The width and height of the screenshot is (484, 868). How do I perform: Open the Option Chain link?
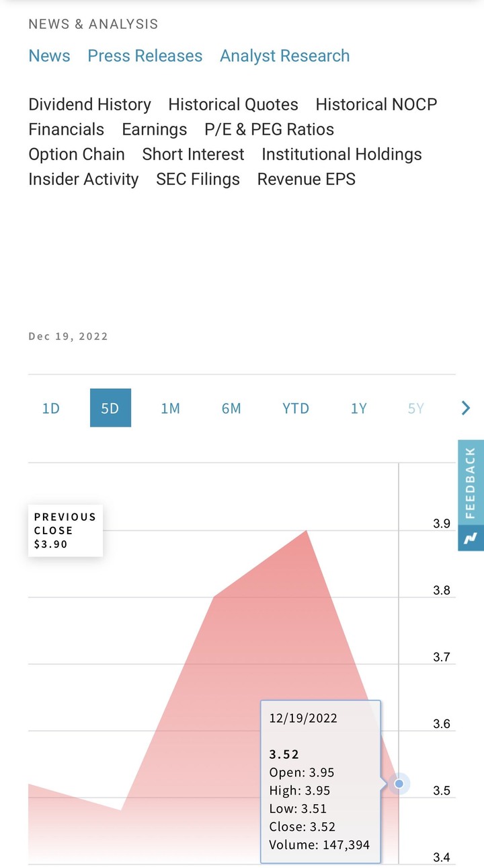77,154
